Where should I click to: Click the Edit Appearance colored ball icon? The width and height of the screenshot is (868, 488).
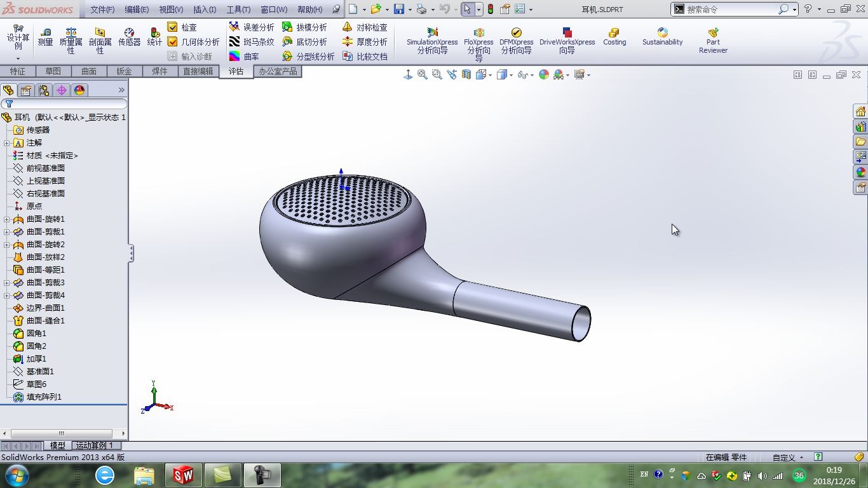[543, 74]
